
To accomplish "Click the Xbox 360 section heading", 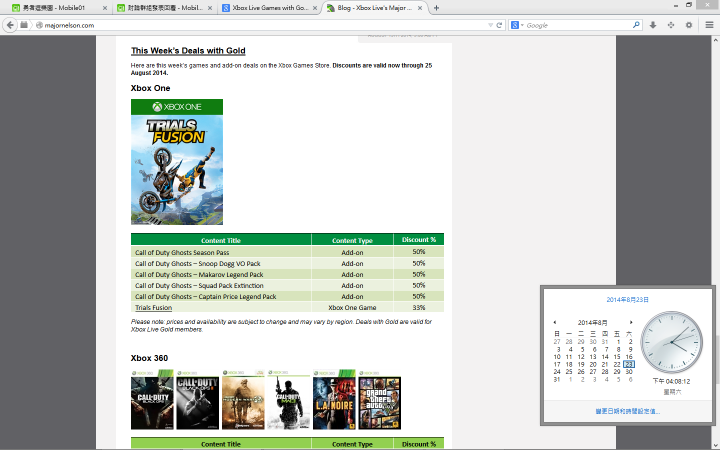I will [x=149, y=358].
